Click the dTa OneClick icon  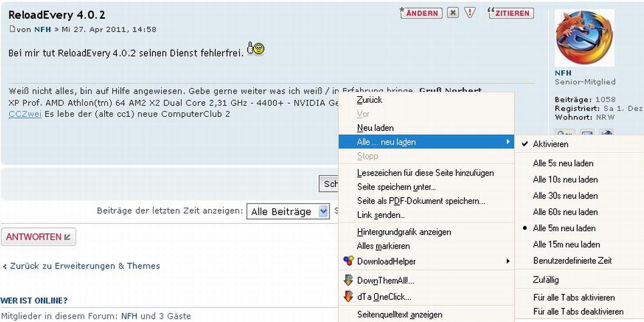(348, 297)
